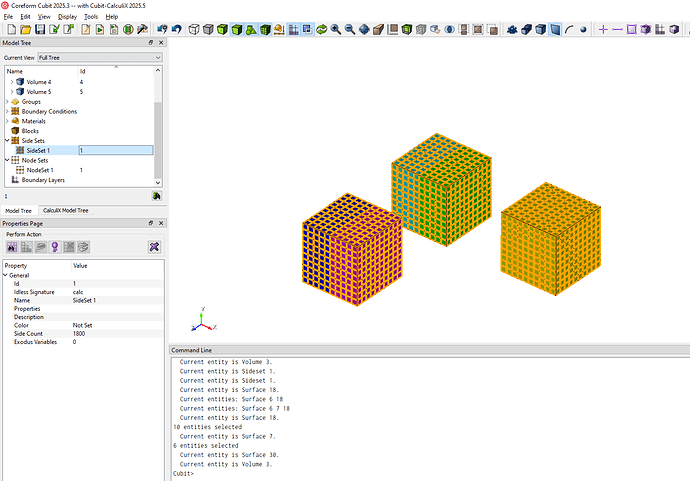This screenshot has height=481, width=690.
Task: Click the blue fit-view globe icon
Action: tap(364, 29)
